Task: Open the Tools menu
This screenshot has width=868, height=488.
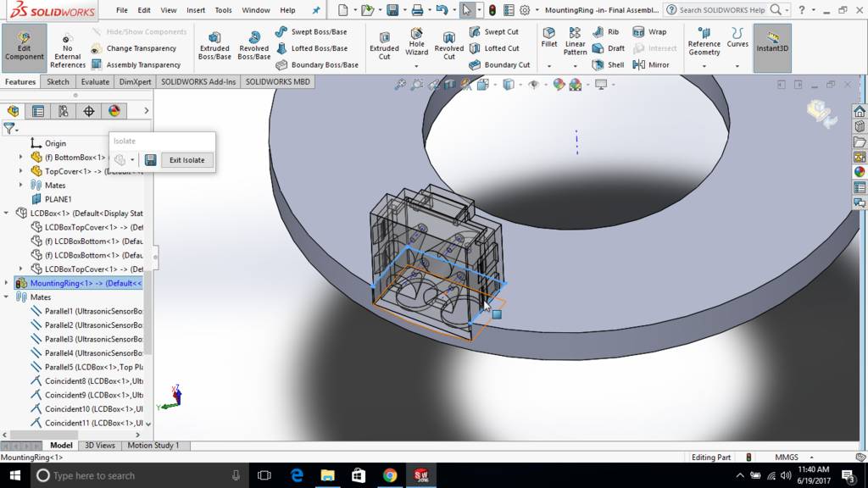Action: coord(223,10)
